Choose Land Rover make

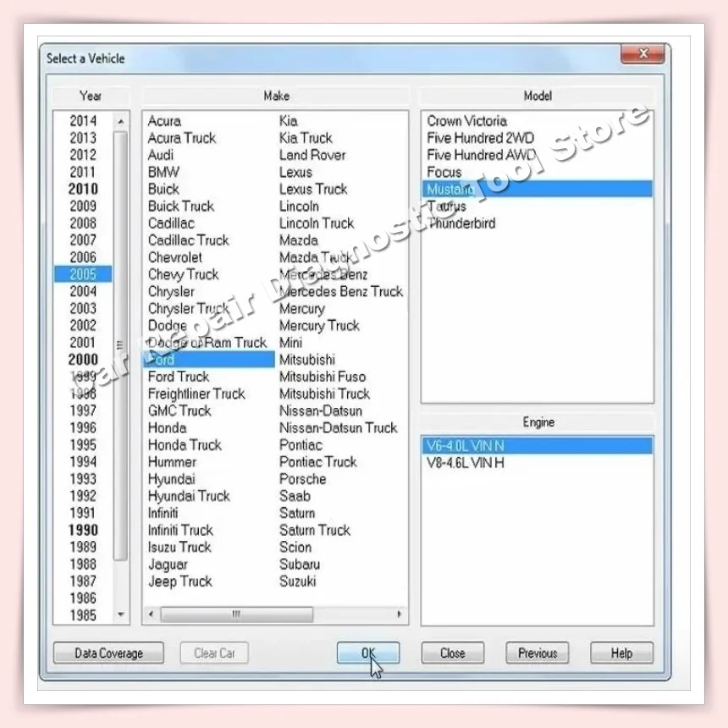pyautogui.click(x=312, y=155)
